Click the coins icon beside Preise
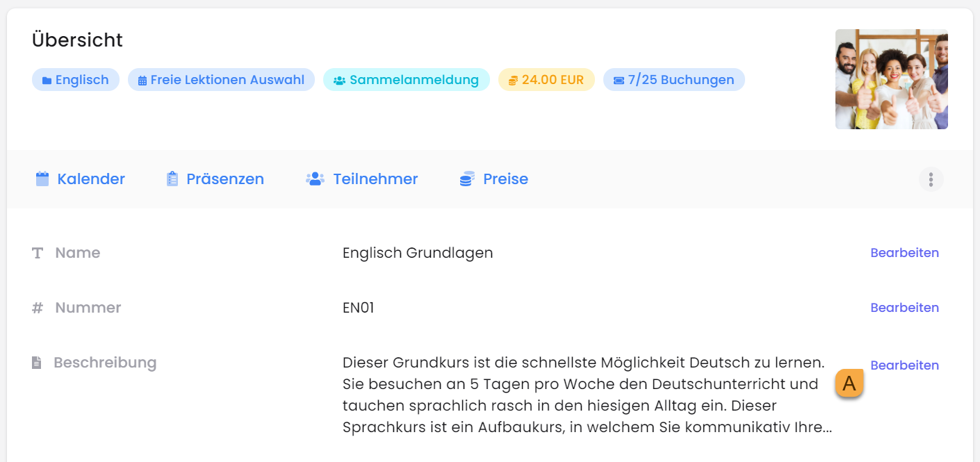The width and height of the screenshot is (980, 462). [467, 179]
